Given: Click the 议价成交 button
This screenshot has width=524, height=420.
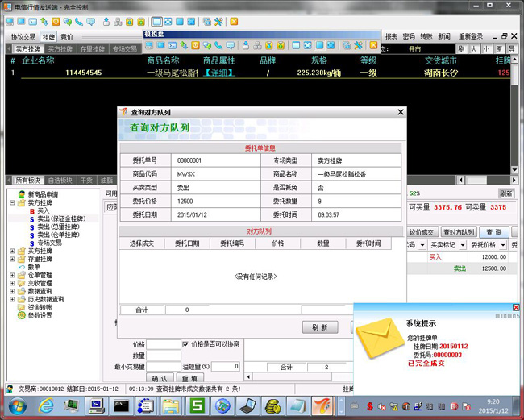Looking at the screenshot, I should click(x=422, y=232).
